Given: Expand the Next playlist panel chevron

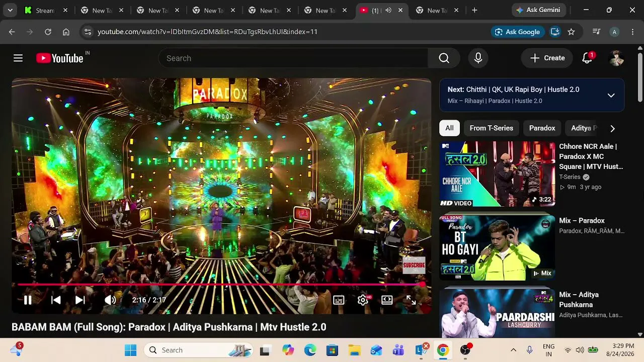Looking at the screenshot, I should coord(611,96).
